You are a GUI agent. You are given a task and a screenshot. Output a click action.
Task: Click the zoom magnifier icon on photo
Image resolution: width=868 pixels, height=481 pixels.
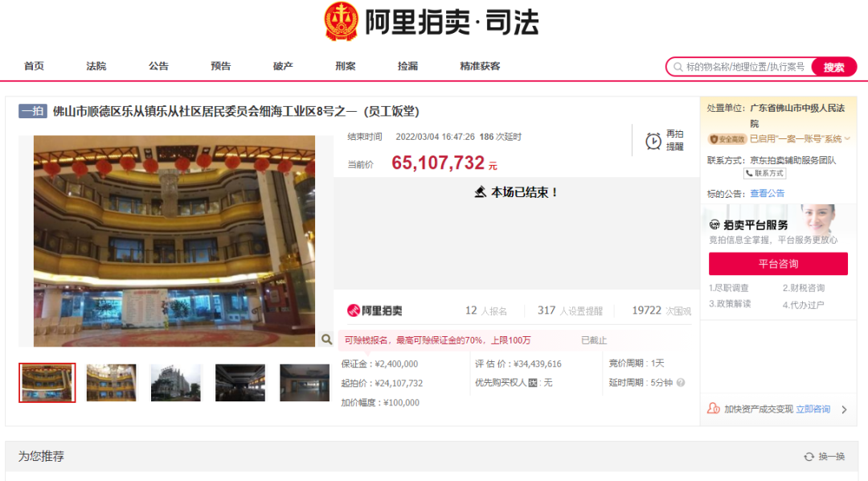(x=326, y=339)
